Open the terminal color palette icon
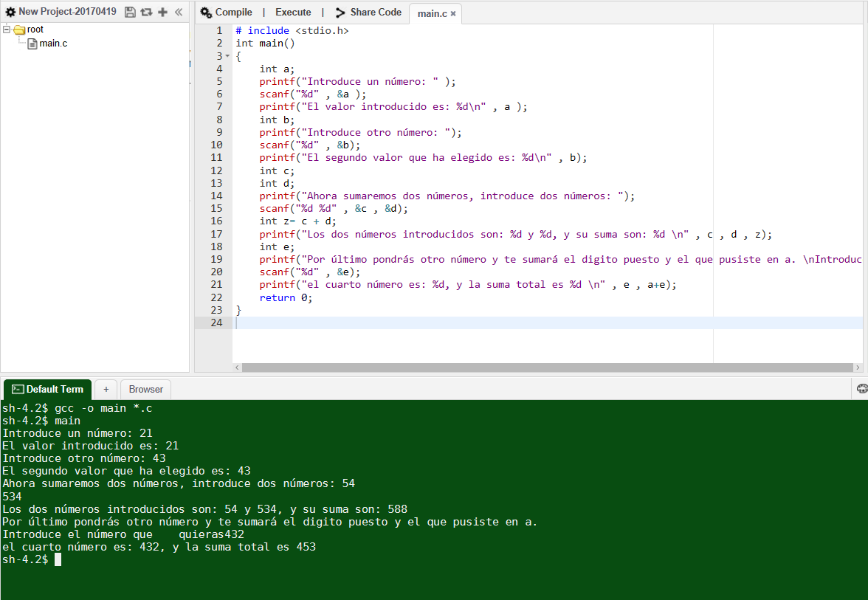 (862, 388)
